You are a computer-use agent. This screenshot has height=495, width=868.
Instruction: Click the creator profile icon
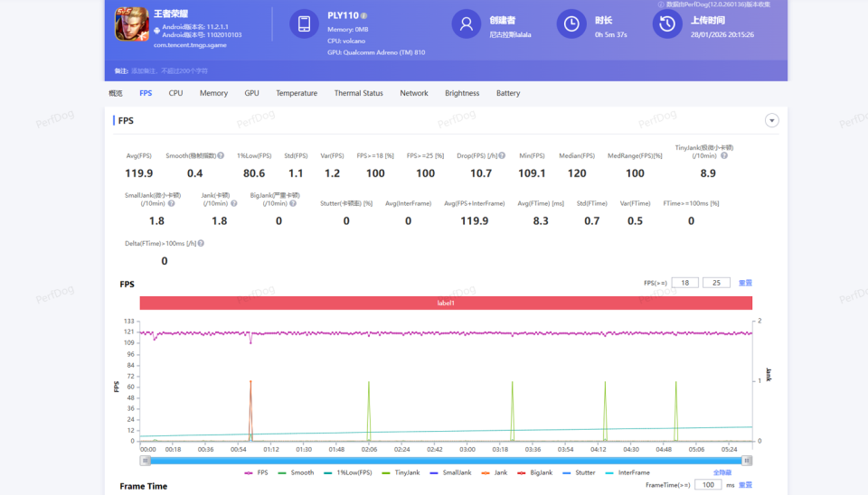coord(467,23)
